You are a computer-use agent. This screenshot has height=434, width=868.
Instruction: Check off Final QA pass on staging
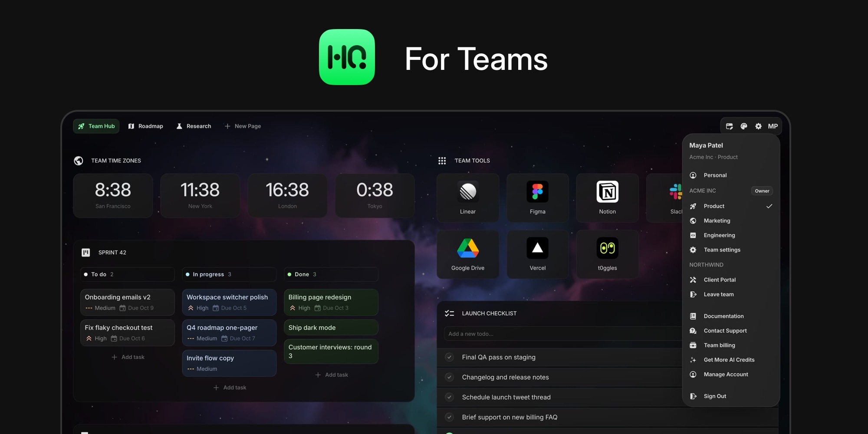(450, 357)
